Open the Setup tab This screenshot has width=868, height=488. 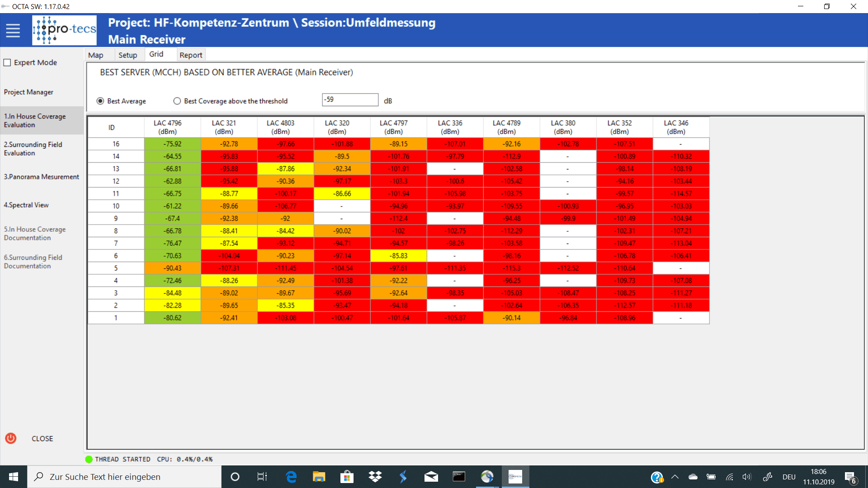click(127, 55)
